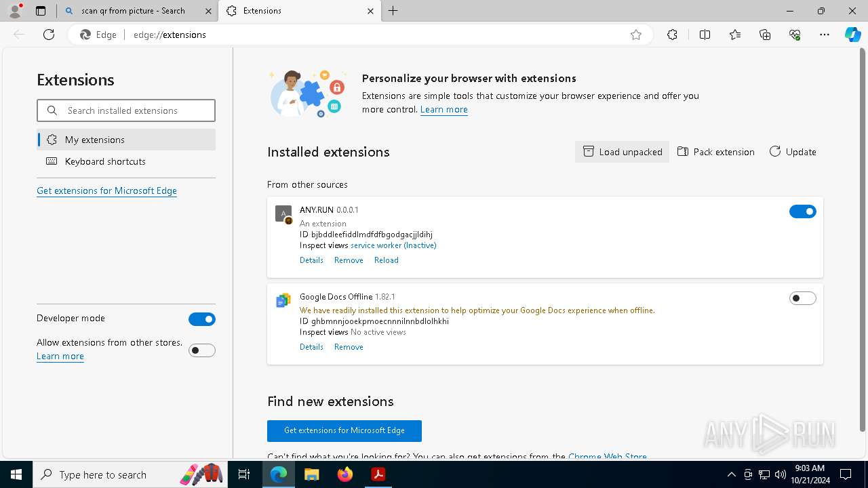The image size is (868, 488).
Task: Show hidden tray icons chevron
Action: 731,474
